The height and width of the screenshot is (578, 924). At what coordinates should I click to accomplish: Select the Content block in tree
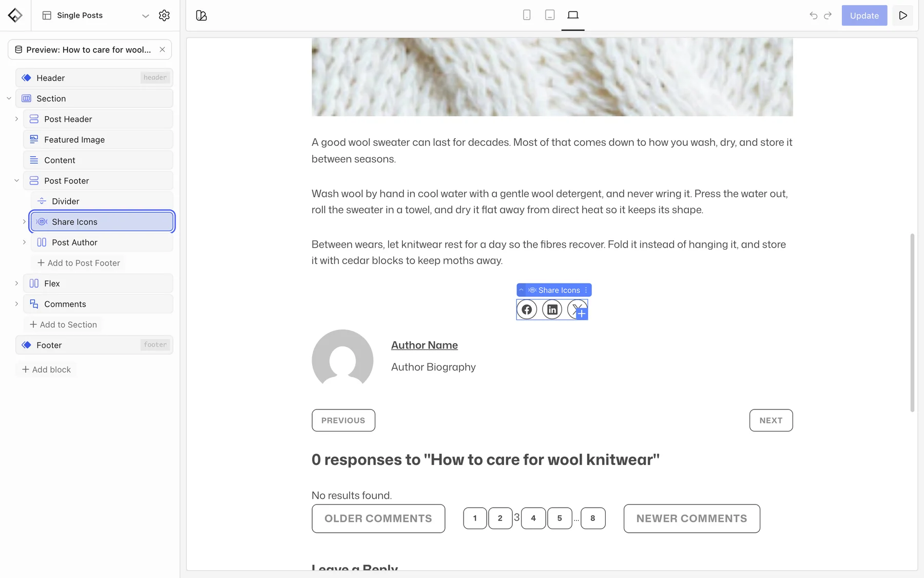[98, 160]
